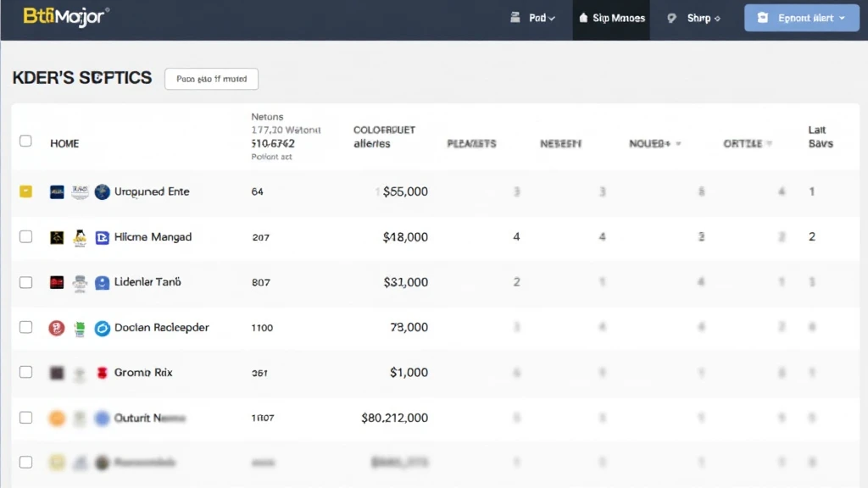This screenshot has width=868, height=488.
Task: Click the 1100 value in Doclan row
Action: click(262, 328)
